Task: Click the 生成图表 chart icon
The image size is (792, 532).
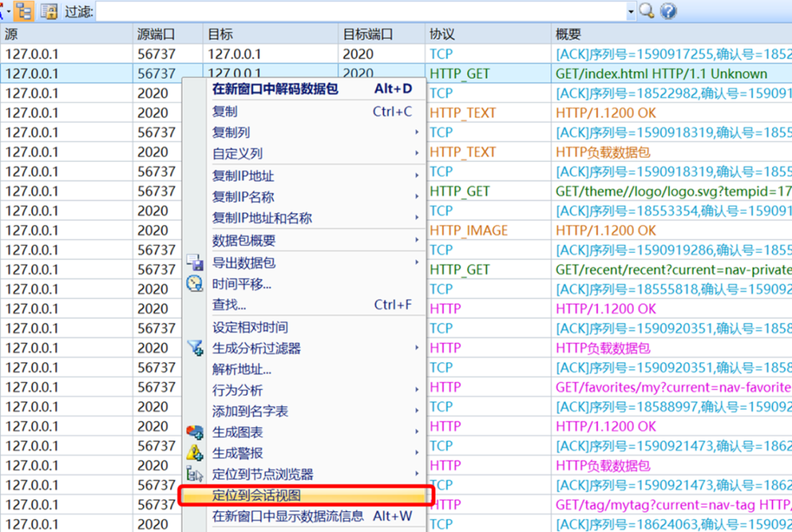Action: coord(194,432)
